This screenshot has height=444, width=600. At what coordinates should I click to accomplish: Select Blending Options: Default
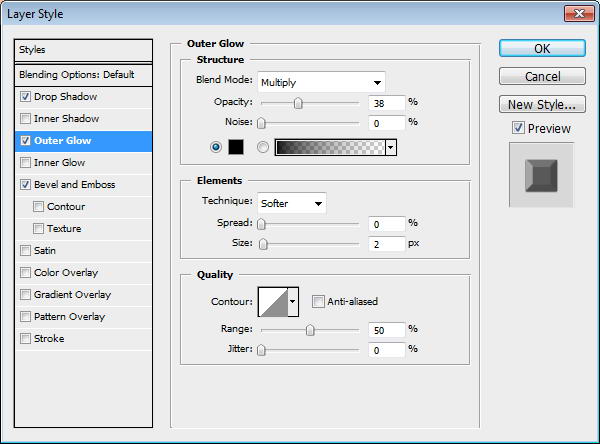click(x=83, y=75)
